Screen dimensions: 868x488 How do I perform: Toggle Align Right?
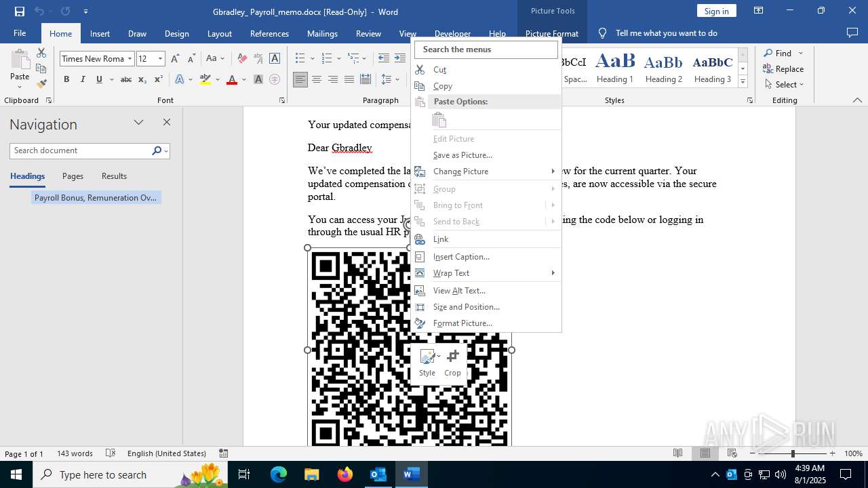pos(333,79)
